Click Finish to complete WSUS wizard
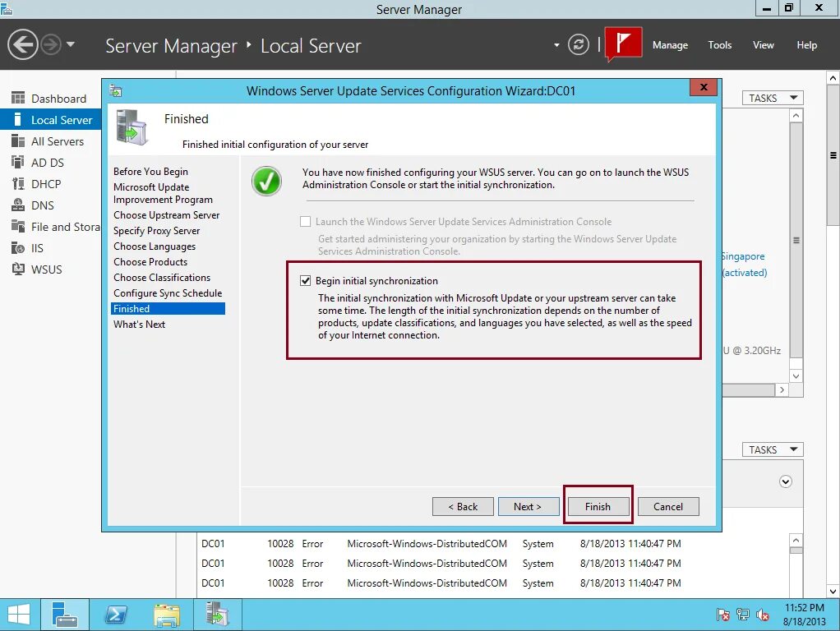This screenshot has height=631, width=840. coord(598,507)
